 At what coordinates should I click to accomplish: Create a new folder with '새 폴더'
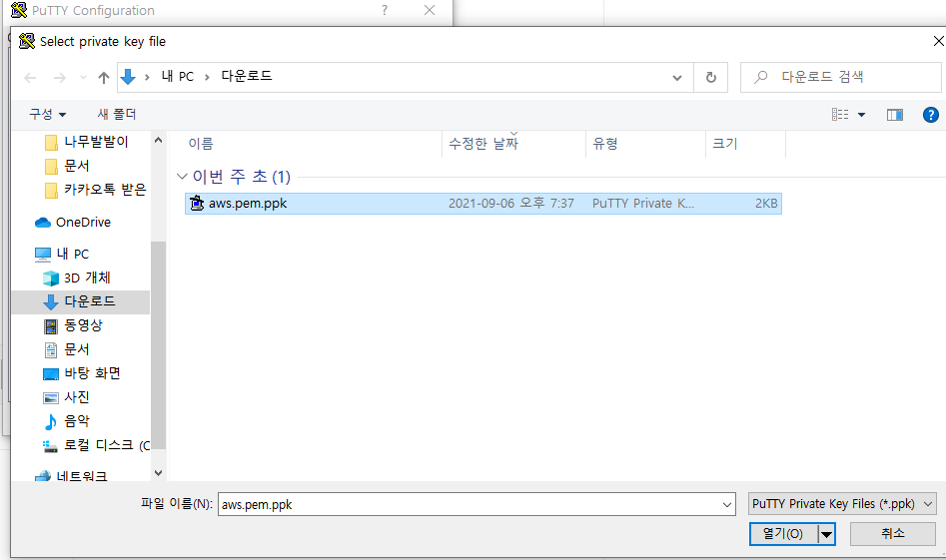click(x=117, y=114)
